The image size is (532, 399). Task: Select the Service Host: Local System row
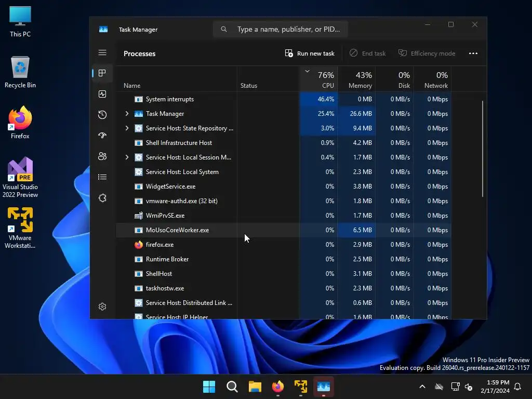coord(283,172)
